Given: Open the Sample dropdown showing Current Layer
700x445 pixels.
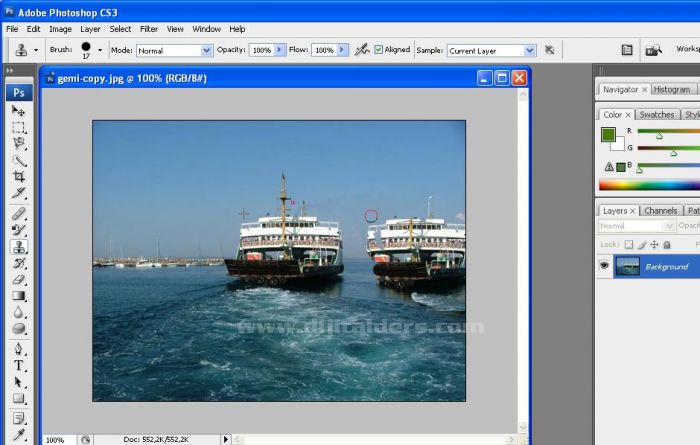Looking at the screenshot, I should [490, 50].
